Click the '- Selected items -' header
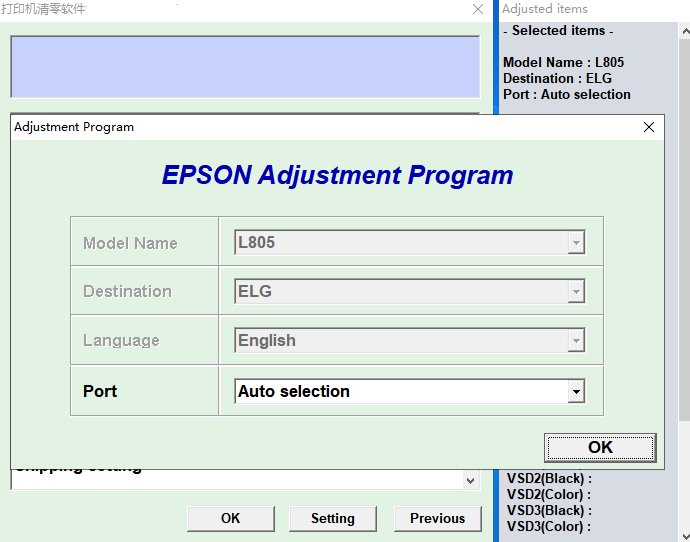Image resolution: width=690 pixels, height=542 pixels. 558,31
